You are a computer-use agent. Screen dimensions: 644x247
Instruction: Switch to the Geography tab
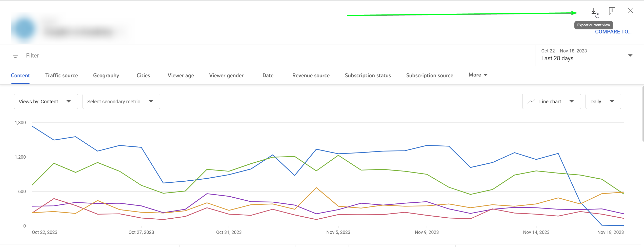[x=106, y=75]
